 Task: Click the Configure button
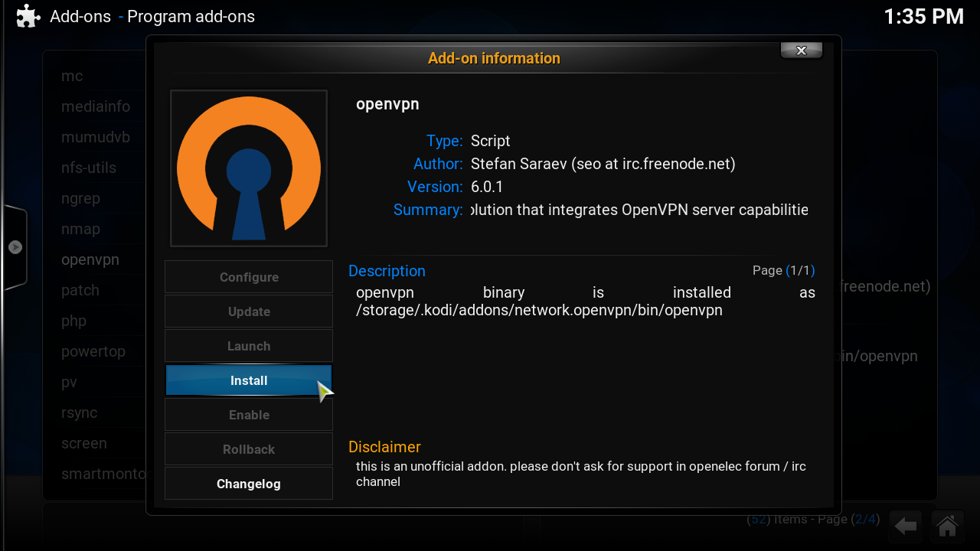pos(249,277)
